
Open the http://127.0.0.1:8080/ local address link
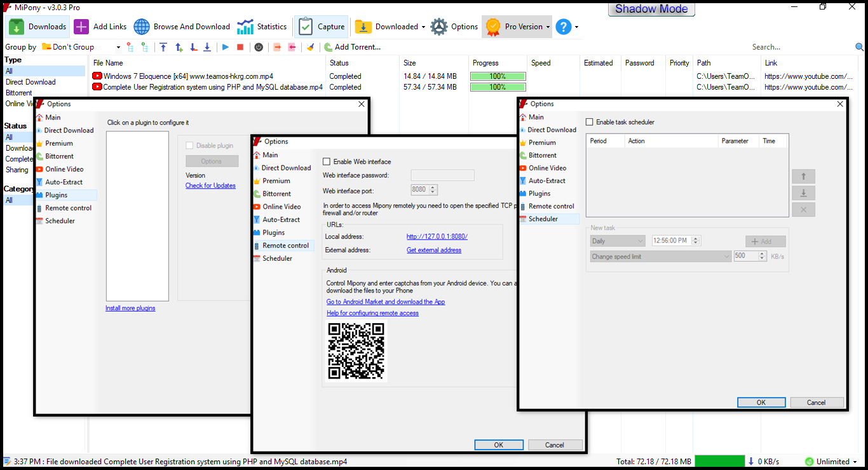point(437,237)
